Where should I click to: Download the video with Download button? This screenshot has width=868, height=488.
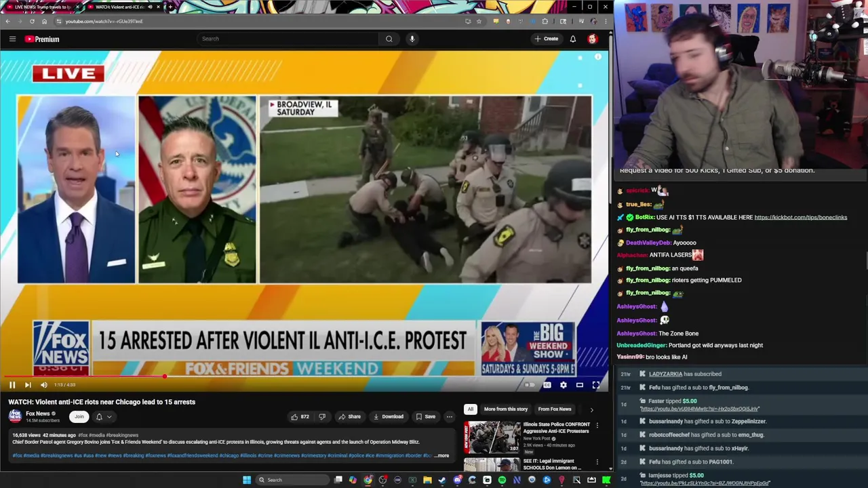tap(388, 417)
